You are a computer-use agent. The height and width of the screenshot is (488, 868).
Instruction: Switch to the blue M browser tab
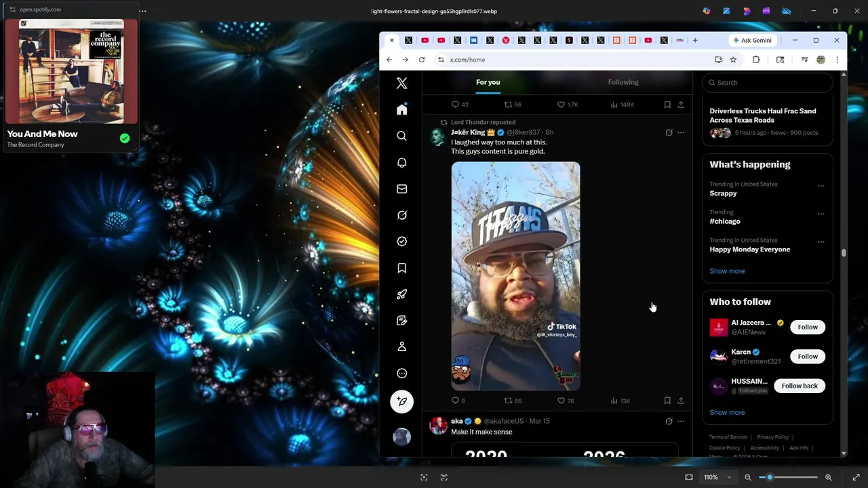[x=473, y=41]
